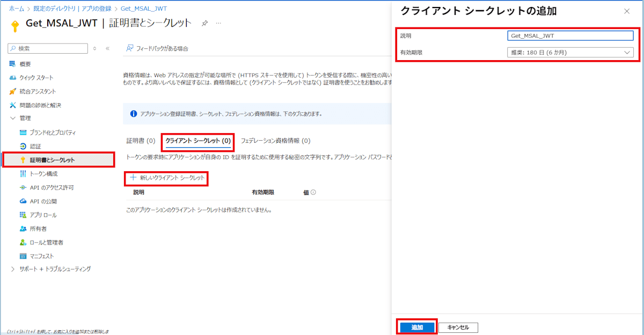Click the ロールと管理者 person icon

click(23, 243)
